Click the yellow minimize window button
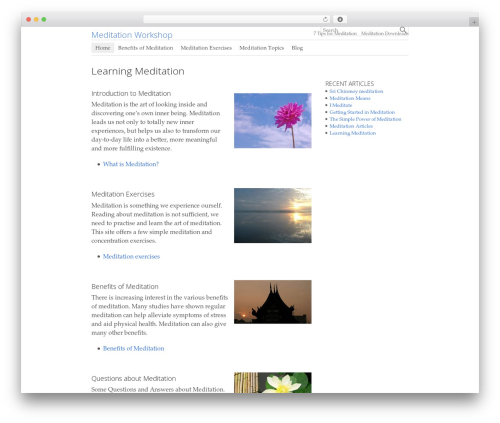Viewport: 500px width, 423px height. [36, 19]
